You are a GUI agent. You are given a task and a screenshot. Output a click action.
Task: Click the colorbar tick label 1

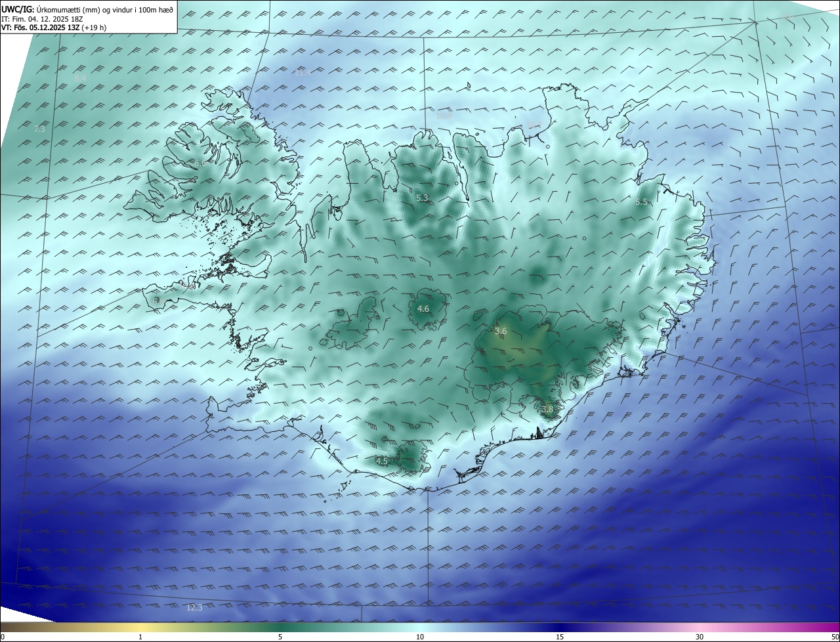(x=140, y=637)
